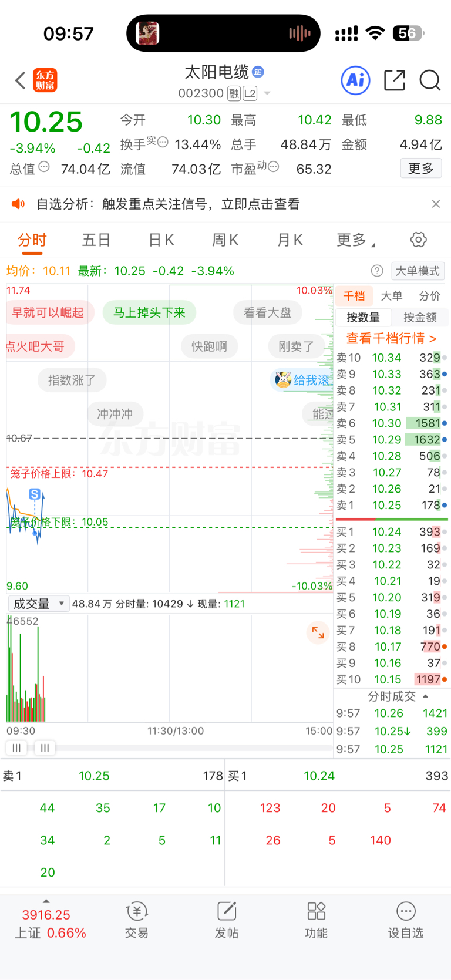Image resolution: width=451 pixels, height=980 pixels.
Task: Select the 买10 10.15 order row
Action: (391, 679)
